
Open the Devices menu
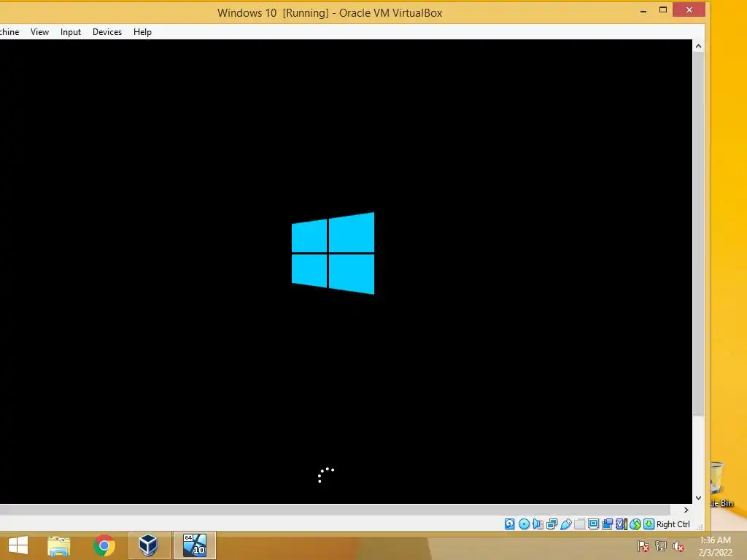107,32
